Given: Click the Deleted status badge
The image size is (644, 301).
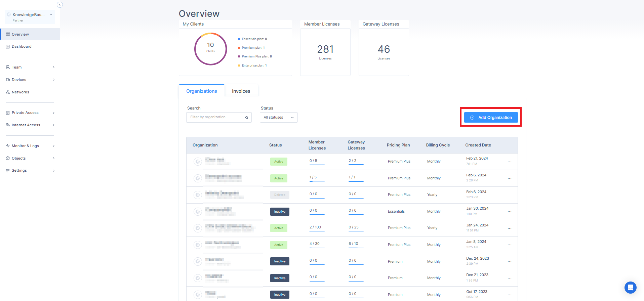Looking at the screenshot, I should tap(280, 195).
